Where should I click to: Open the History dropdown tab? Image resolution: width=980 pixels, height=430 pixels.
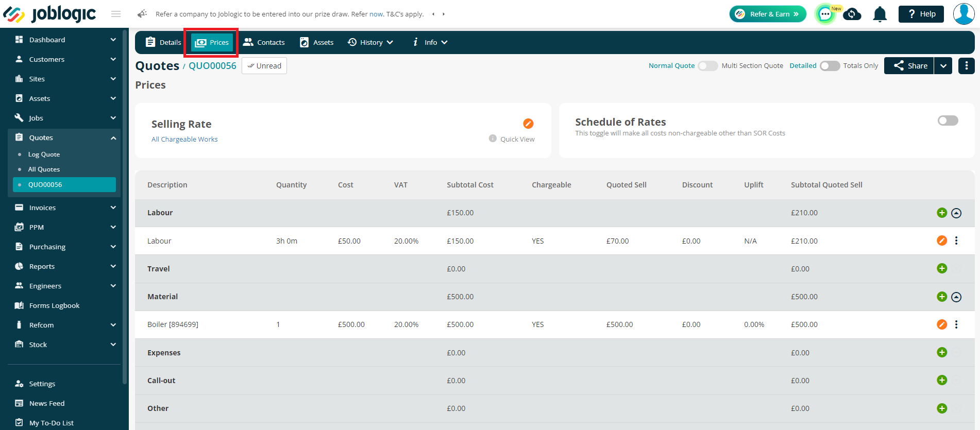[370, 42]
